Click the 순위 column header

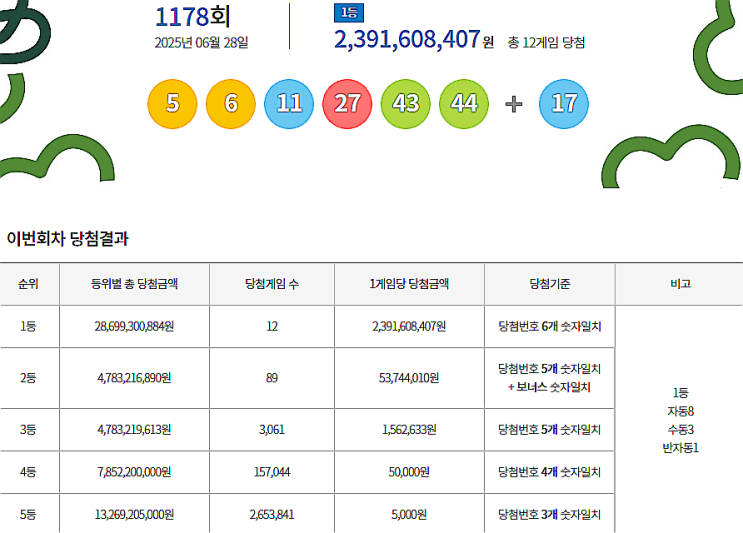[x=28, y=284]
